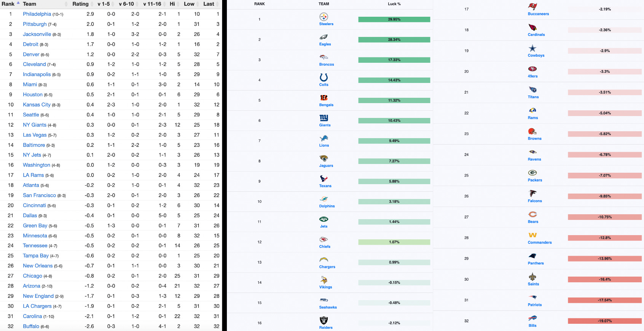
Task: Click the Titans team logo
Action: point(532,90)
